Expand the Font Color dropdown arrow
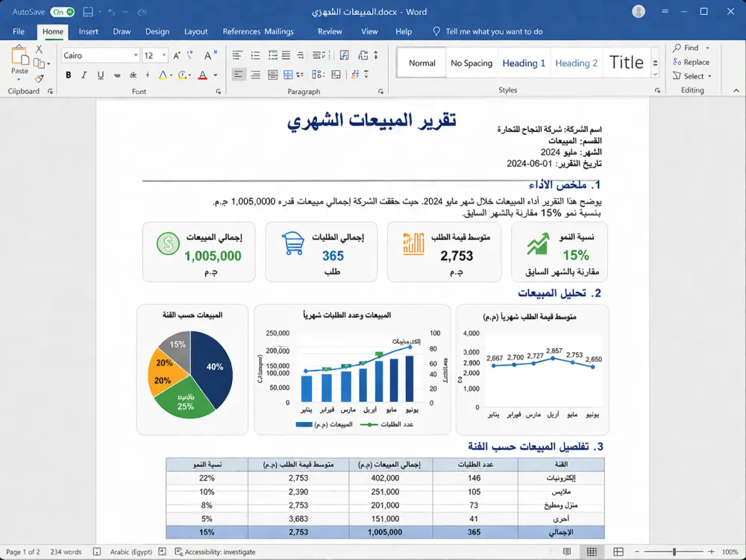 point(215,75)
